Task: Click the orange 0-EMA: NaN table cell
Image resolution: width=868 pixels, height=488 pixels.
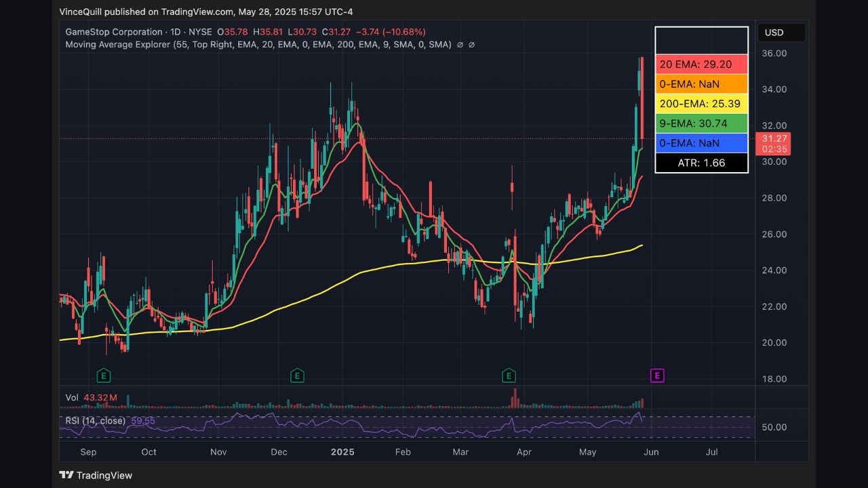Action: 702,84
